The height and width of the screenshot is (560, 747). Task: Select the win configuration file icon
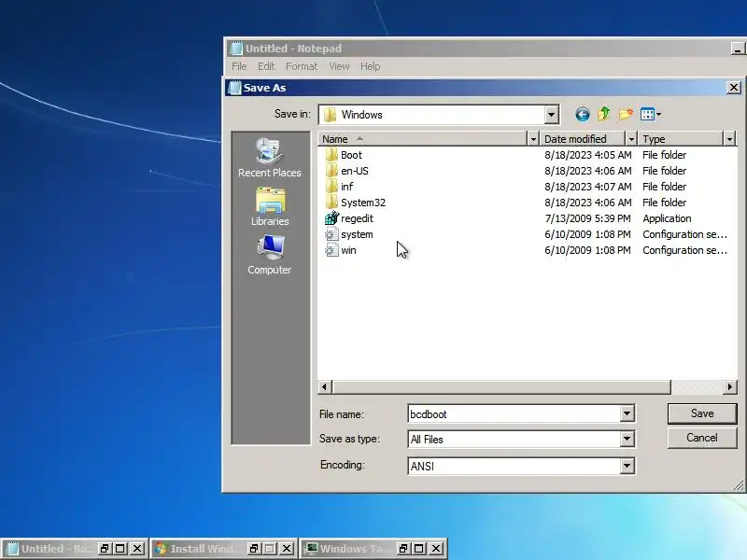[331, 250]
